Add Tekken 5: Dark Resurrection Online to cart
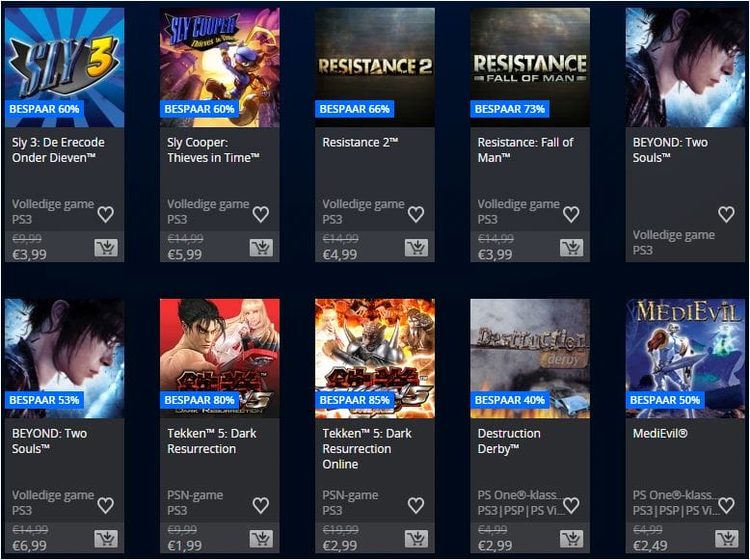This screenshot has width=750, height=560. coord(416,539)
